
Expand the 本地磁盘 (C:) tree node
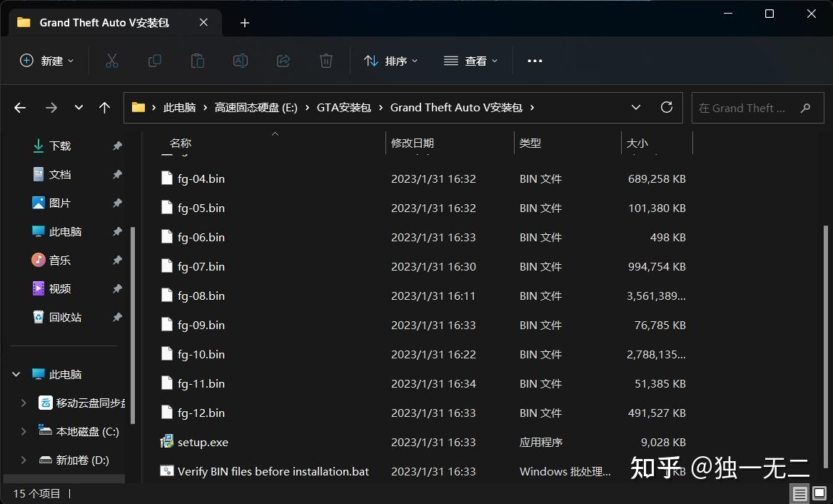[24, 432]
